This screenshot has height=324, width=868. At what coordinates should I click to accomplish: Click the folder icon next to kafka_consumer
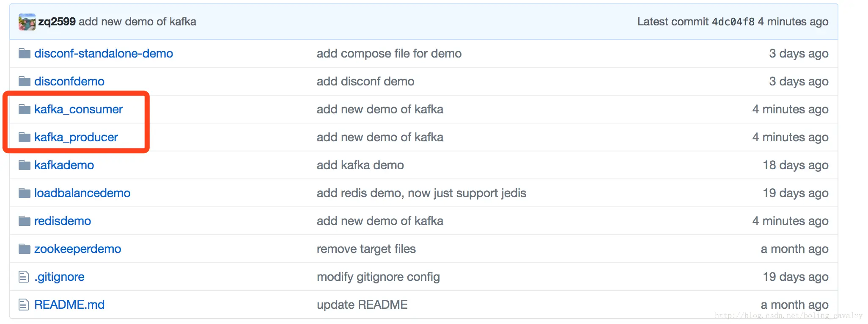(x=25, y=110)
